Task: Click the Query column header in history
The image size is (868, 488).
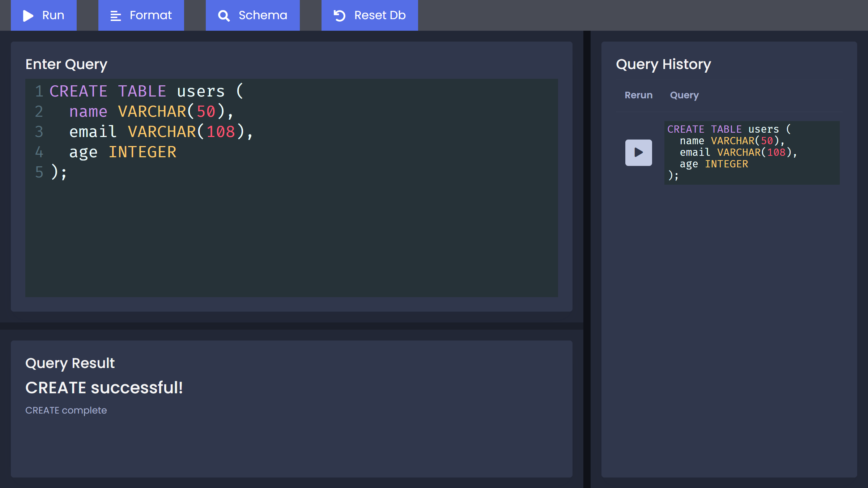Action: pyautogui.click(x=684, y=95)
